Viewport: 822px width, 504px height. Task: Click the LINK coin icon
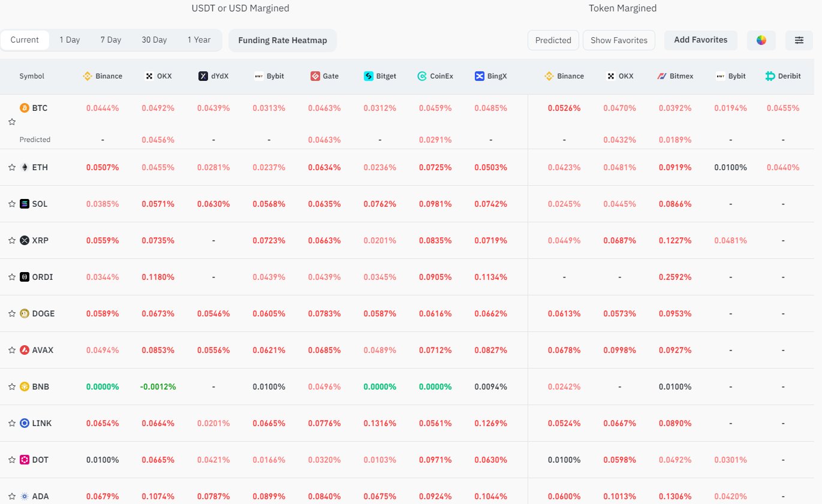coord(25,423)
